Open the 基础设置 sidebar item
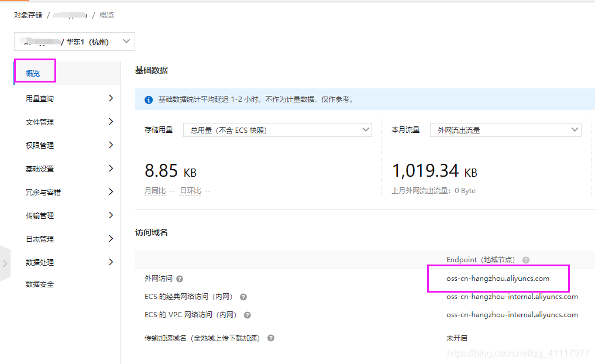The width and height of the screenshot is (595, 364). (x=39, y=169)
